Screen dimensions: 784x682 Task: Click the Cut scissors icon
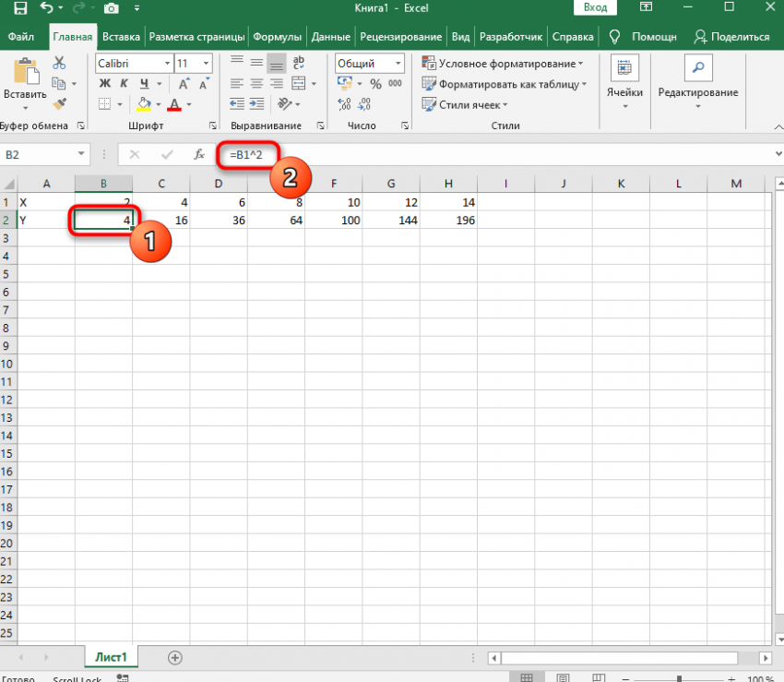[60, 63]
